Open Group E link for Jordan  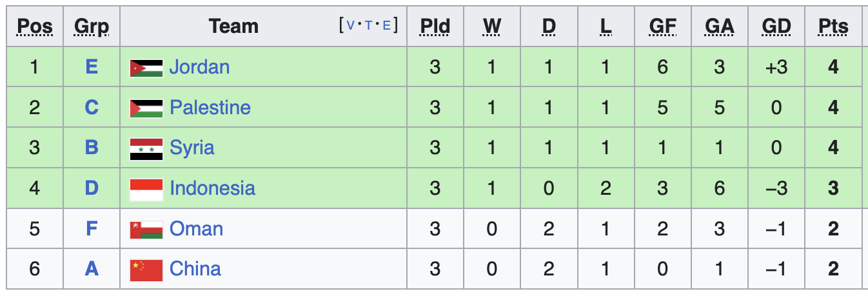pyautogui.click(x=92, y=67)
